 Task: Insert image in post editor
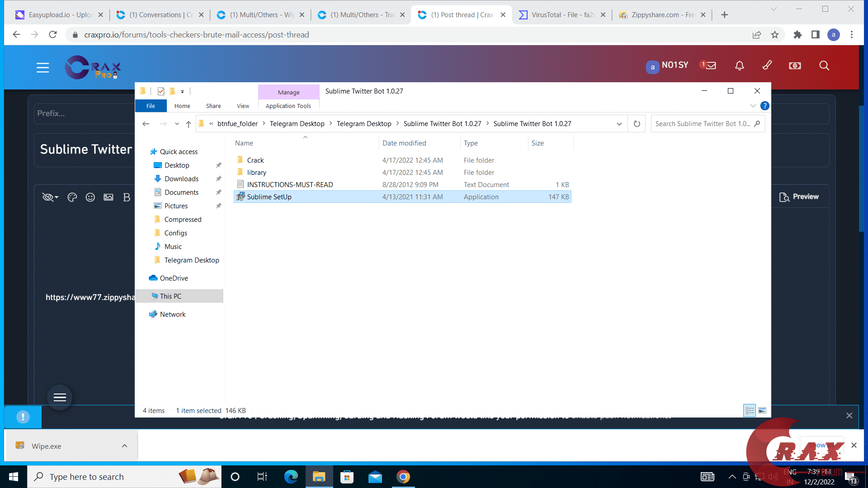point(108,197)
